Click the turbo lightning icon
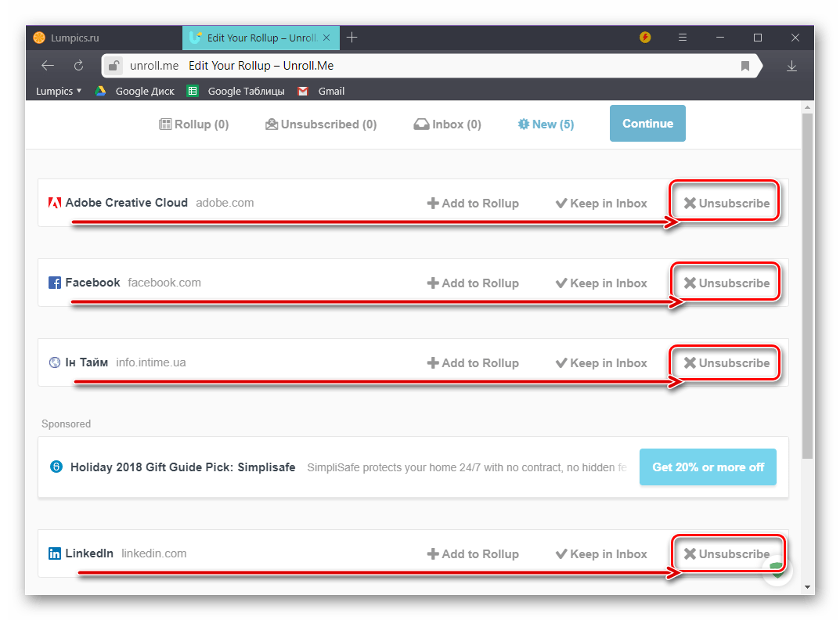 (645, 38)
